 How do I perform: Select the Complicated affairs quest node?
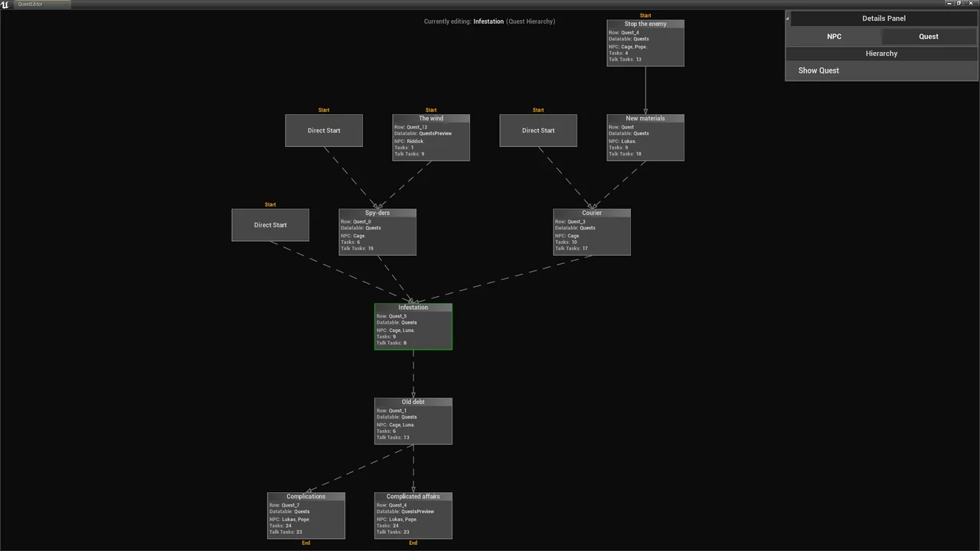(x=413, y=516)
